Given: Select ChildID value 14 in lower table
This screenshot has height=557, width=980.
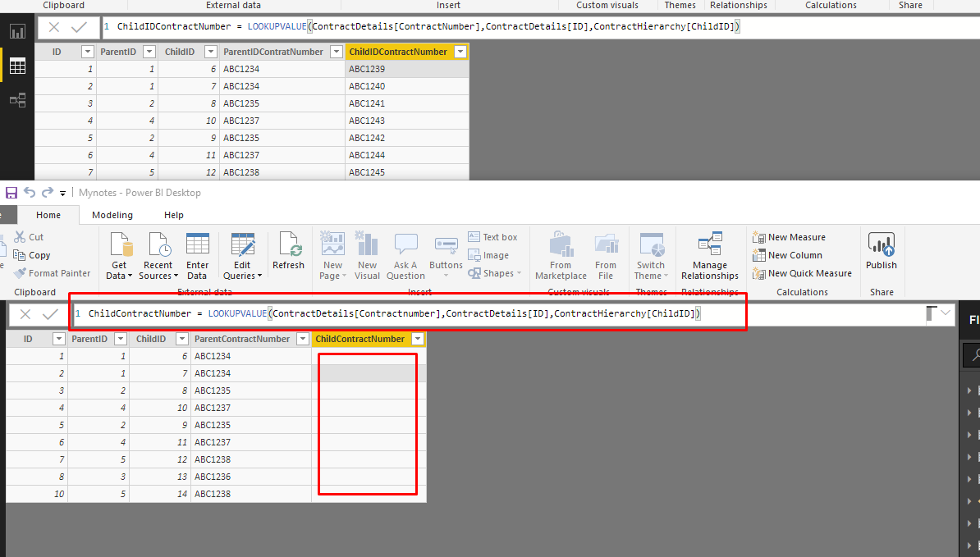Looking at the screenshot, I should [x=160, y=494].
